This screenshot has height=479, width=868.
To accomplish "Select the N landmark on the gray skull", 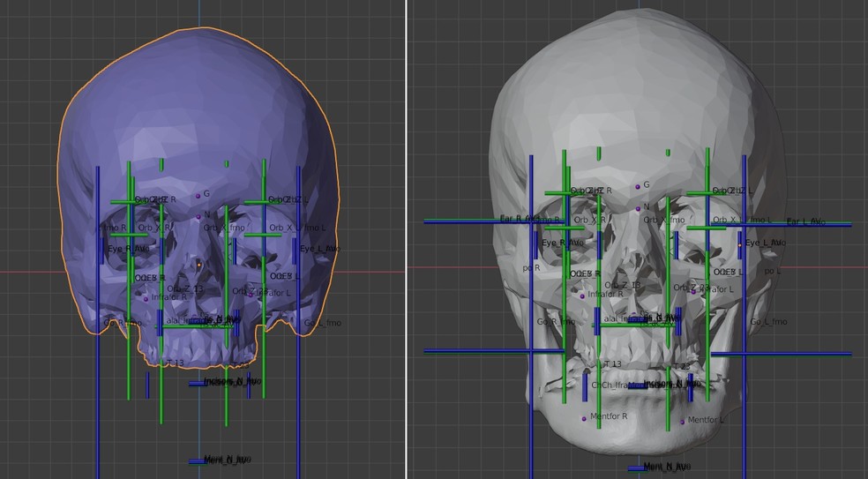I will [638, 209].
